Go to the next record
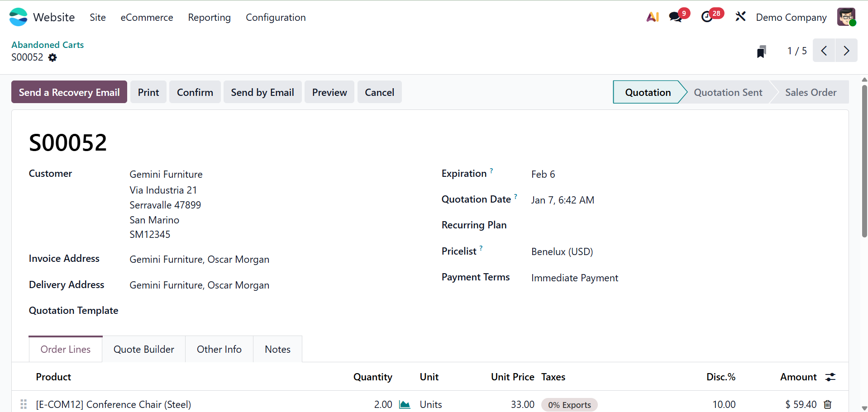 tap(846, 51)
